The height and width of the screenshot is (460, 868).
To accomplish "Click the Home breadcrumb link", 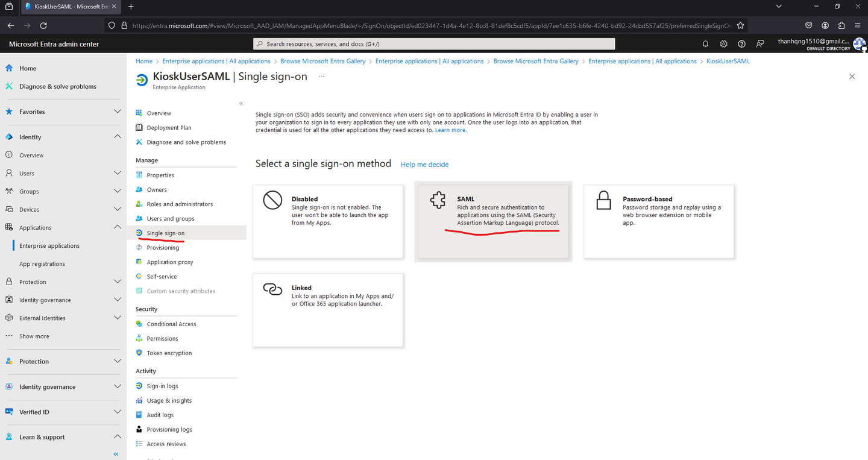I will pyautogui.click(x=144, y=61).
